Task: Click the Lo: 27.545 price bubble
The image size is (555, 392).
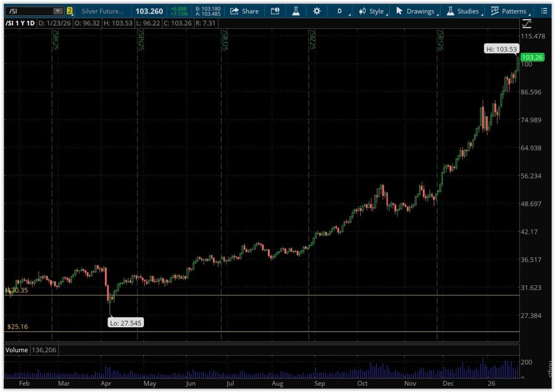Action: pyautogui.click(x=125, y=323)
